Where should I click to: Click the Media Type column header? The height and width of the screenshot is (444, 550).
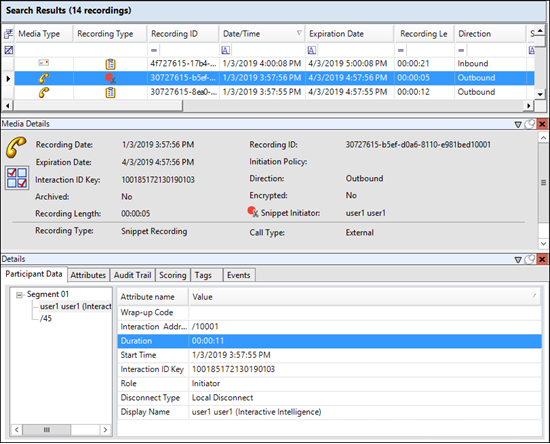(x=44, y=34)
